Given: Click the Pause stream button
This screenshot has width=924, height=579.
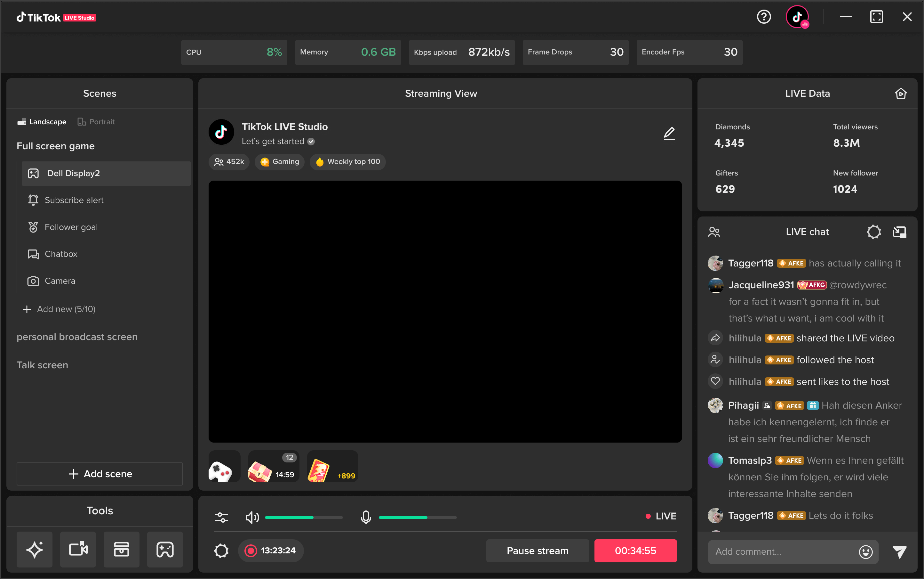Looking at the screenshot, I should click(536, 550).
